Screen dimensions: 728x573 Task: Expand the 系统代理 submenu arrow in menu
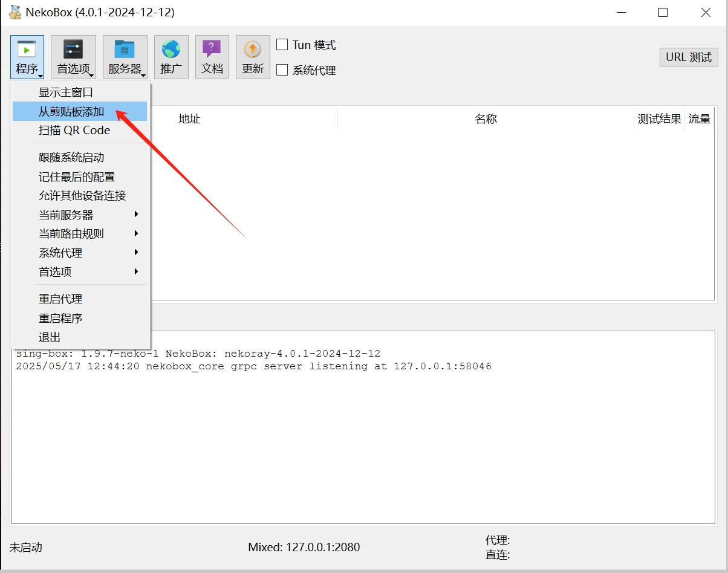click(137, 253)
